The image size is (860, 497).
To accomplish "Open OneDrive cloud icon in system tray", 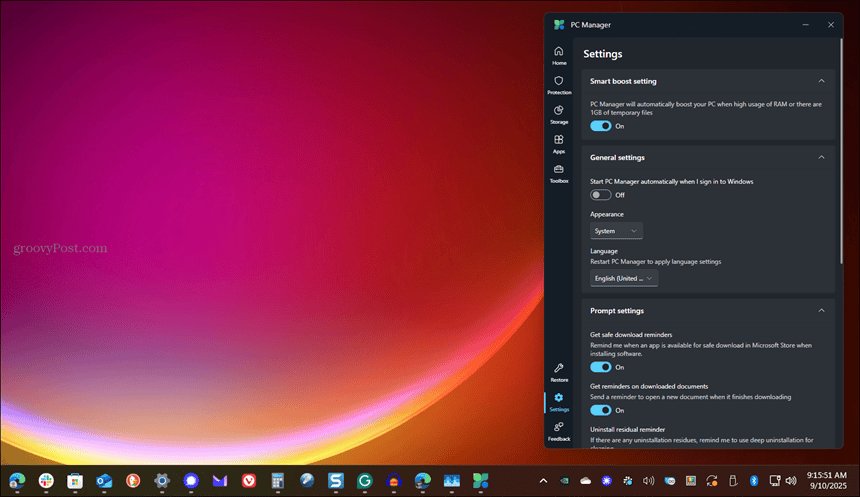I will click(x=585, y=481).
